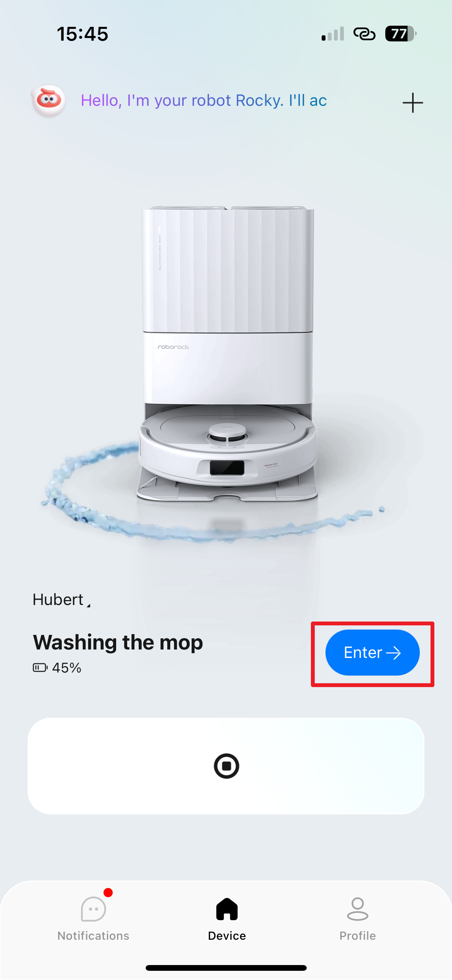This screenshot has height=980, width=452.
Task: Open device selector arrow beside Hubert
Action: click(89, 605)
